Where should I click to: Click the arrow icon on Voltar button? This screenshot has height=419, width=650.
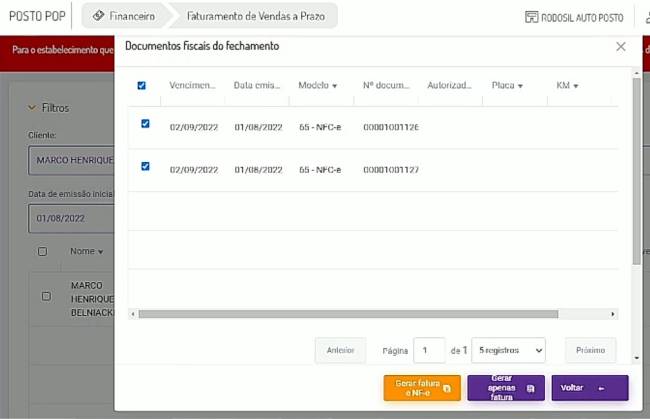[x=601, y=388]
